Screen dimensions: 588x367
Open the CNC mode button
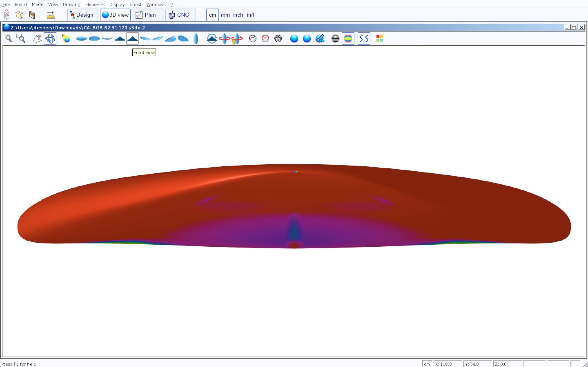[180, 15]
